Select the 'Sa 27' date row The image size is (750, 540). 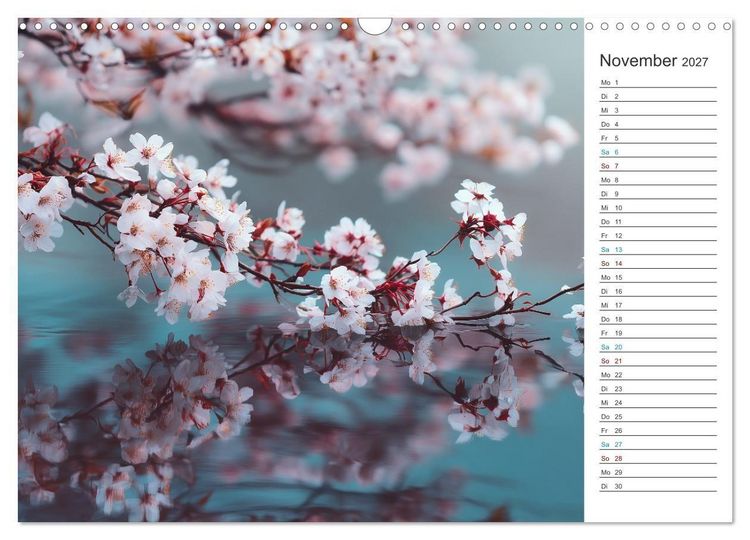coord(658,444)
